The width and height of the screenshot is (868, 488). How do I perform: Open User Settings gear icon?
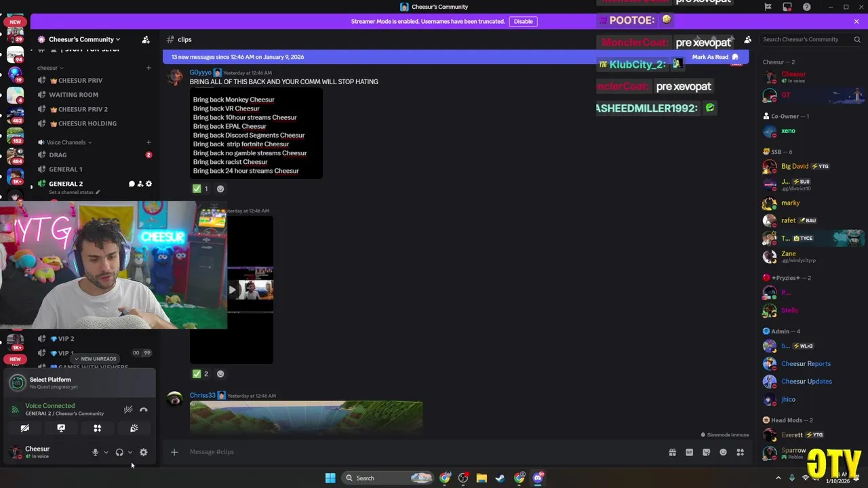[143, 452]
